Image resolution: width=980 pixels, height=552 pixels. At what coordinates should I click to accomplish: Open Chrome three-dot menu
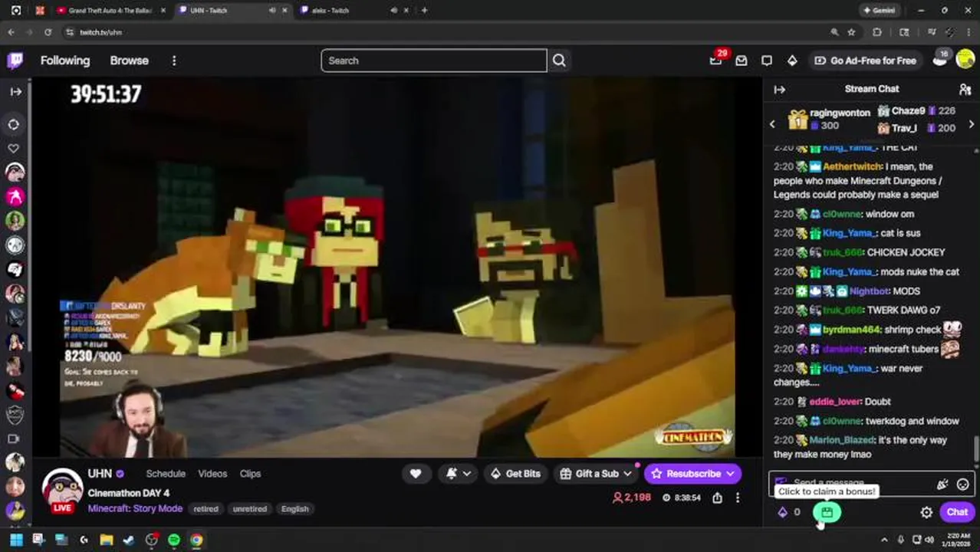[969, 32]
